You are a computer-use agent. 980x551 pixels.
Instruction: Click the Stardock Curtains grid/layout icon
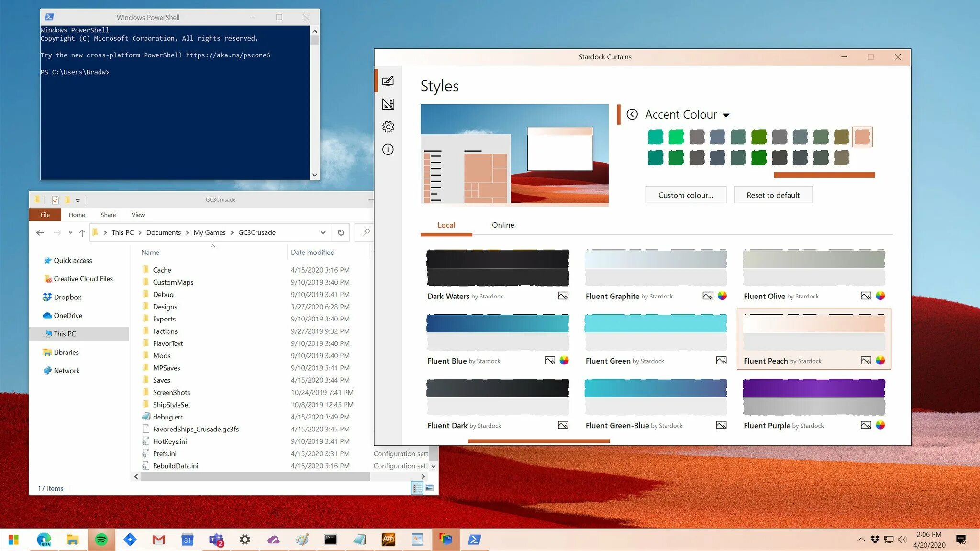pos(388,104)
